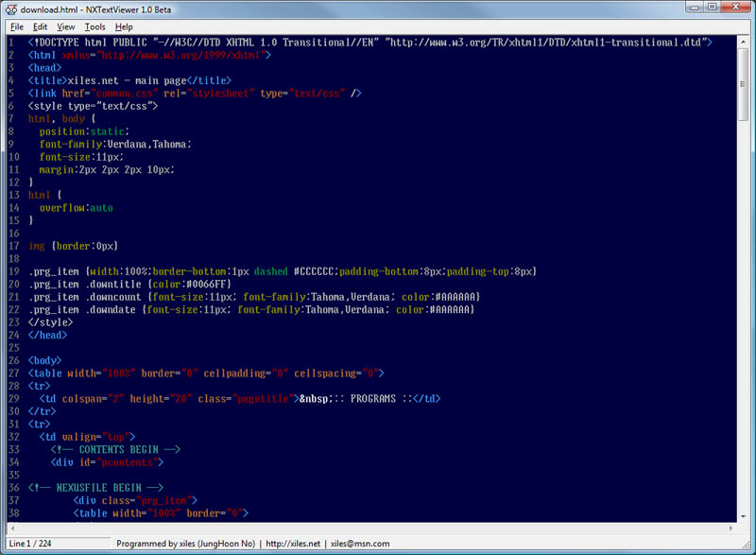Click 'Programmed by xiles (JungHoon No)' text

coord(185,544)
